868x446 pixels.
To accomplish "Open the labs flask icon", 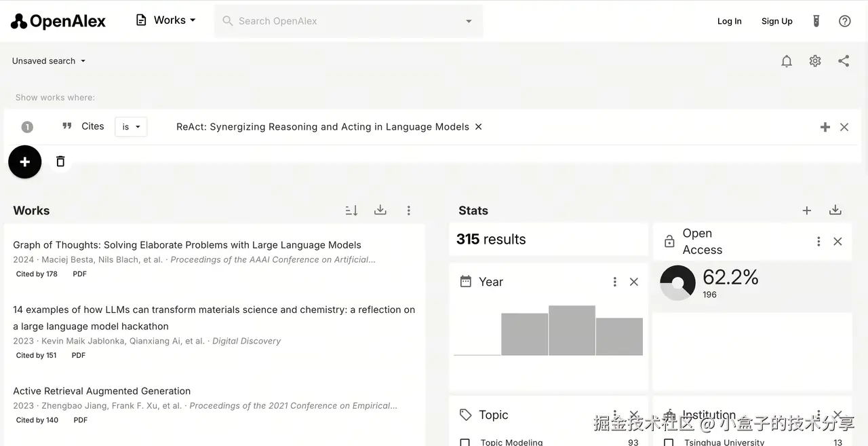I will [816, 21].
